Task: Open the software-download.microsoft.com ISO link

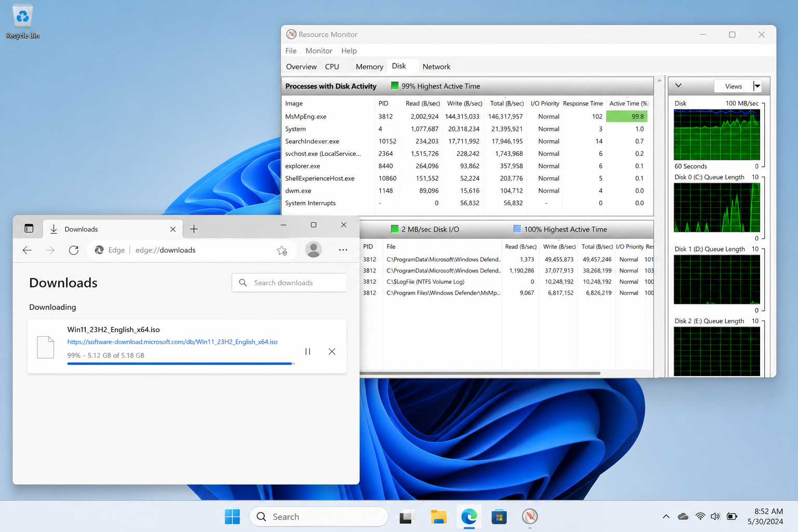Action: tap(172, 342)
